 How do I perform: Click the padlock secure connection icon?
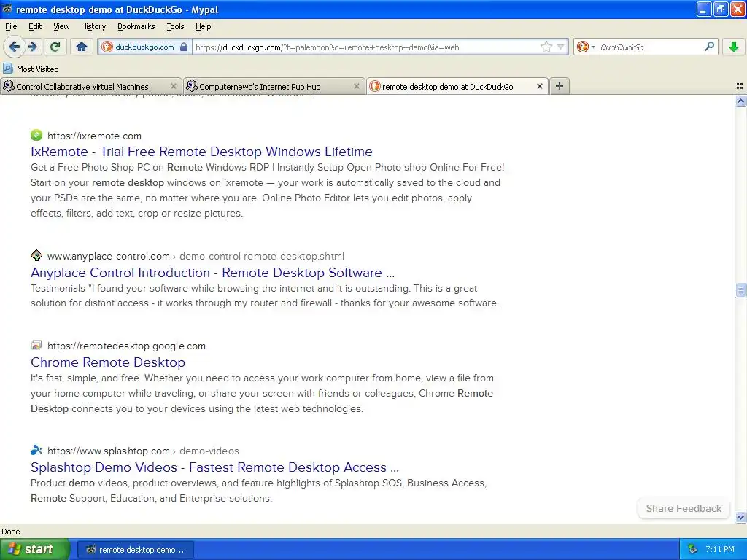tap(184, 47)
